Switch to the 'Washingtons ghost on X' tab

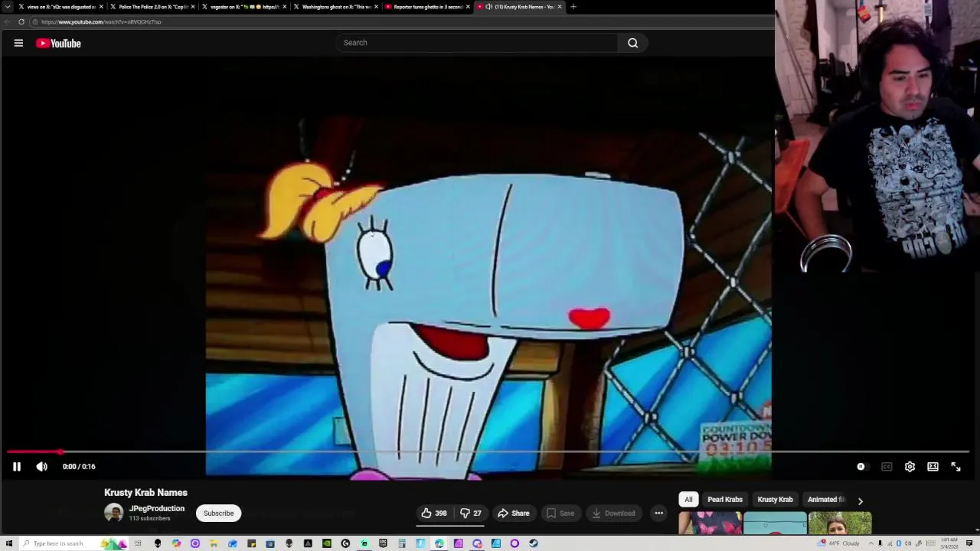[335, 7]
